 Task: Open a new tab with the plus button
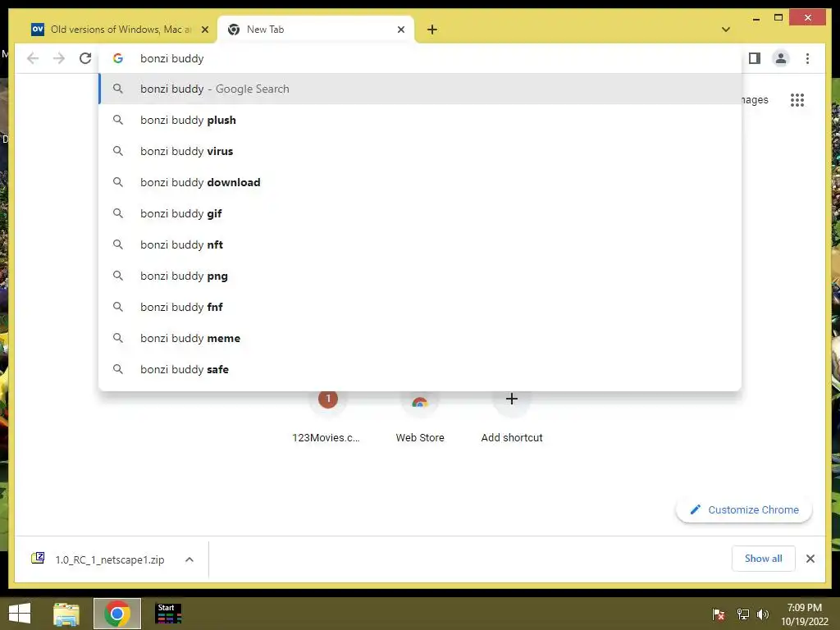point(432,30)
